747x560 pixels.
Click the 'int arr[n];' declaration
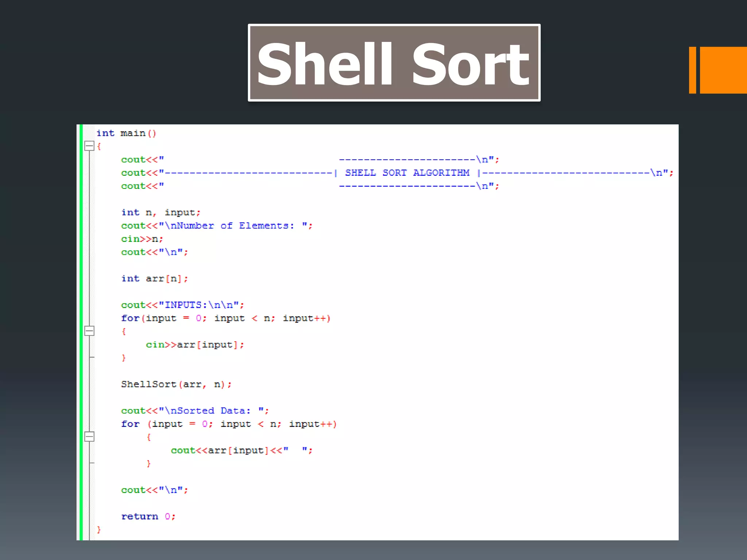pyautogui.click(x=155, y=279)
